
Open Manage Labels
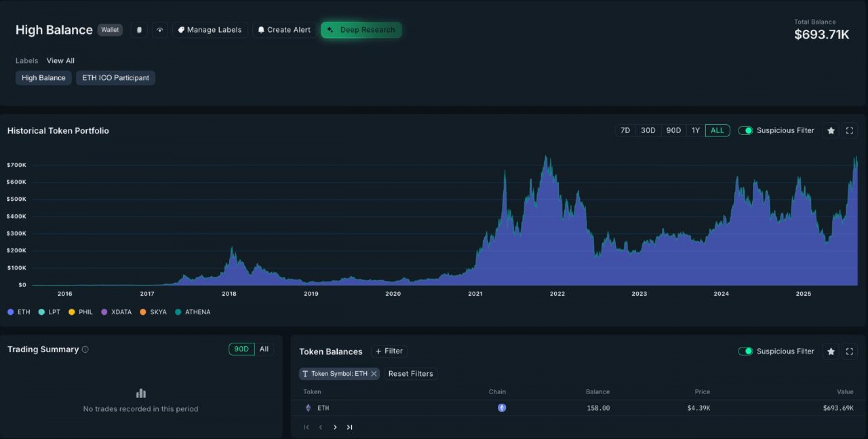[210, 30]
